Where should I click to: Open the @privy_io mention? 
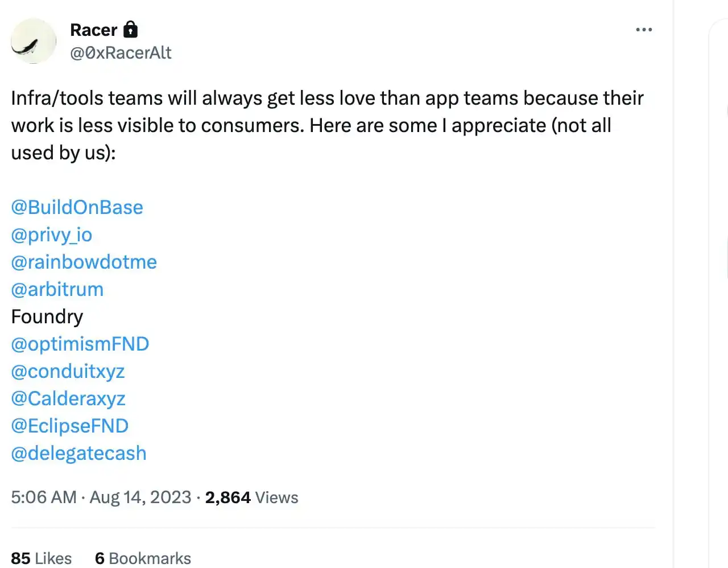pyautogui.click(x=51, y=234)
